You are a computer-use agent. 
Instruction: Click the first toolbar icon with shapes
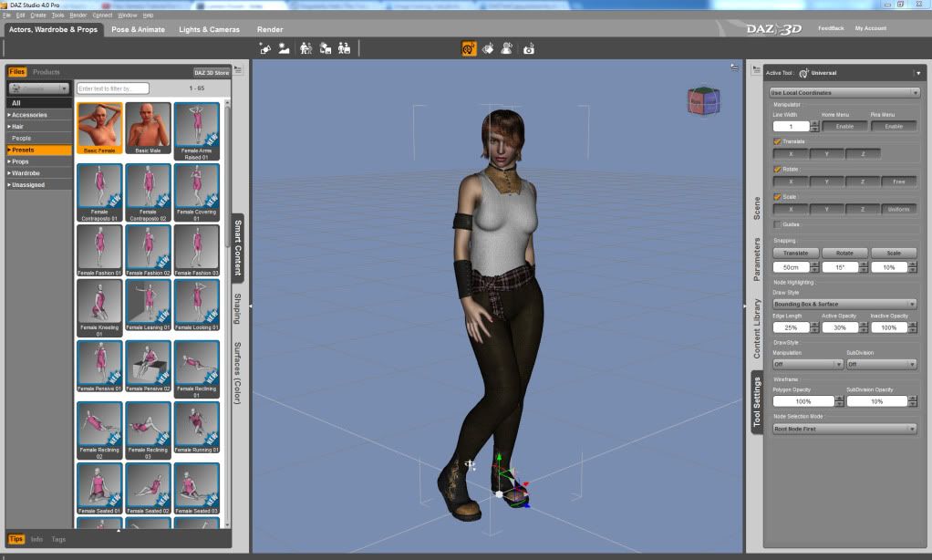coord(265,48)
